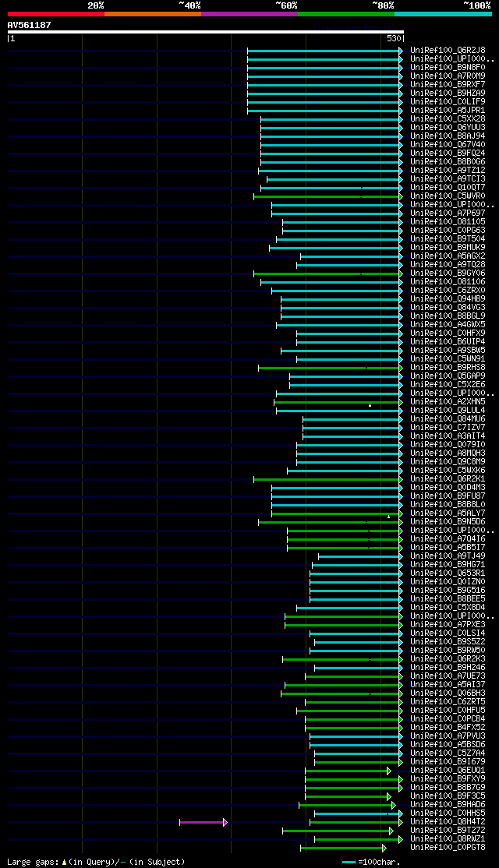Select the UniRef100_Q9C8M9 label

click(x=448, y=462)
